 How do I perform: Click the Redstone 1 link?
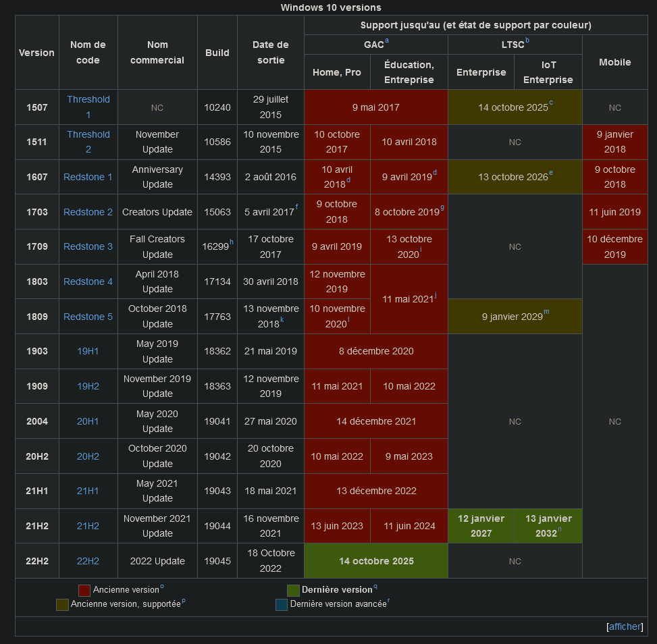point(88,177)
